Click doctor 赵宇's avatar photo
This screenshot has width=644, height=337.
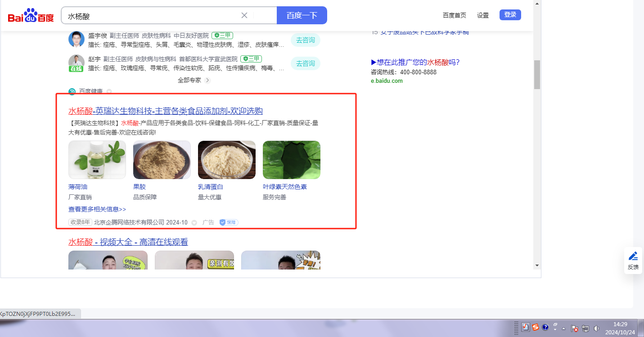click(x=77, y=63)
